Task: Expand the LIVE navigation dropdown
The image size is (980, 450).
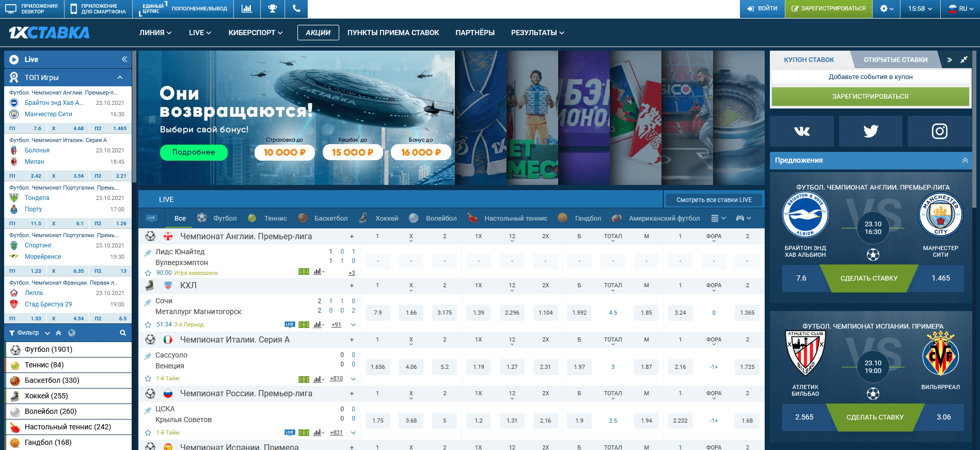Action: pos(200,33)
